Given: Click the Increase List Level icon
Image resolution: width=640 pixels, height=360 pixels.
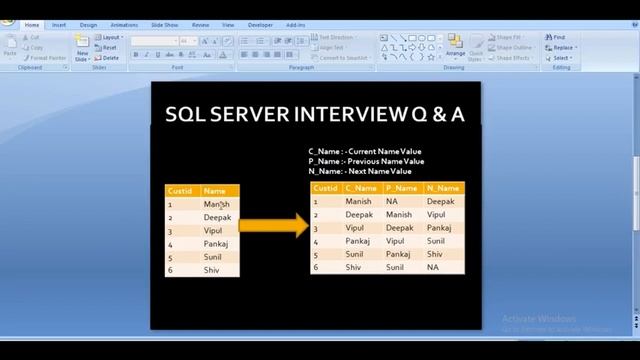Looking at the screenshot, I should [x=288, y=41].
